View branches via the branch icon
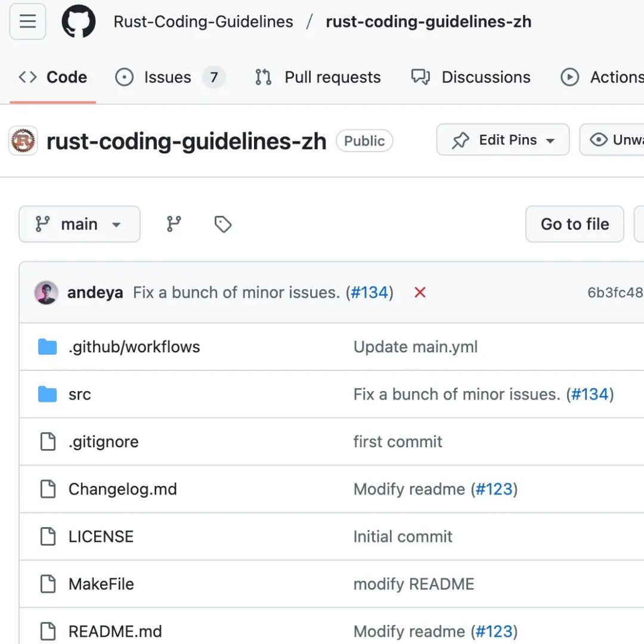 pyautogui.click(x=174, y=224)
